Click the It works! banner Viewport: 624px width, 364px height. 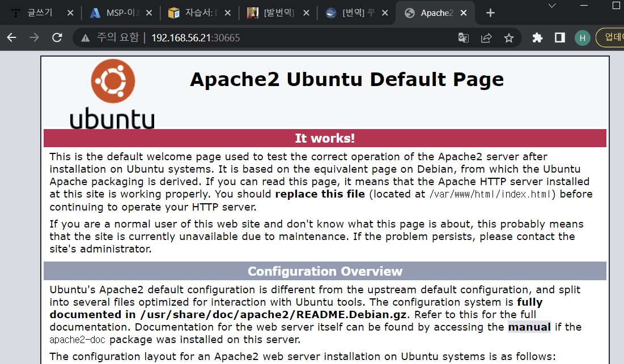[x=325, y=138]
